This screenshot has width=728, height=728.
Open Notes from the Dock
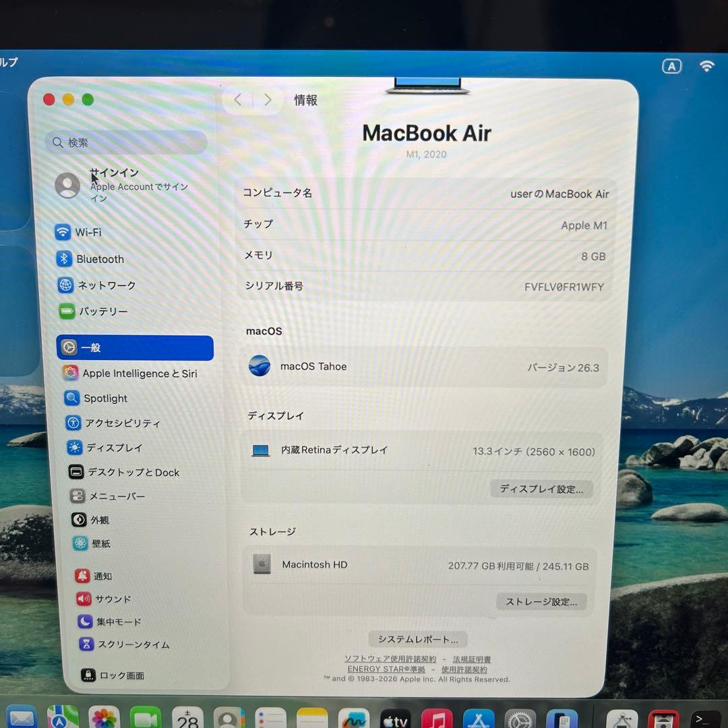(x=312, y=718)
